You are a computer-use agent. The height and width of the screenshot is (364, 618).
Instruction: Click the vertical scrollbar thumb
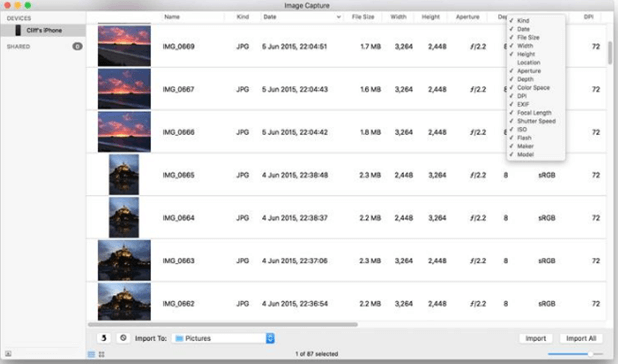pyautogui.click(x=610, y=52)
